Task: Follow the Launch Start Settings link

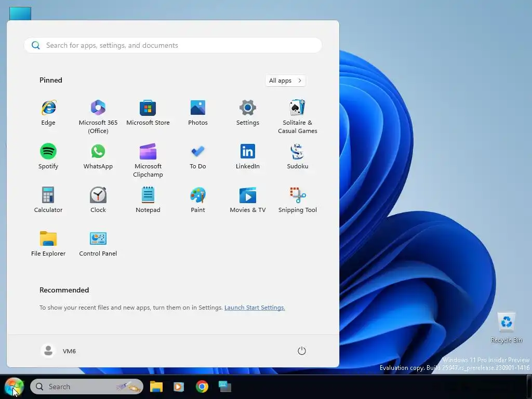Action: [x=255, y=308]
